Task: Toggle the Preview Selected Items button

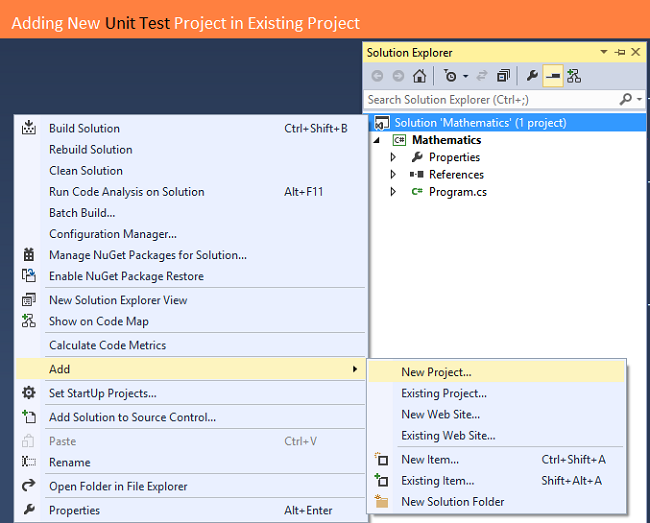Action: (x=552, y=76)
